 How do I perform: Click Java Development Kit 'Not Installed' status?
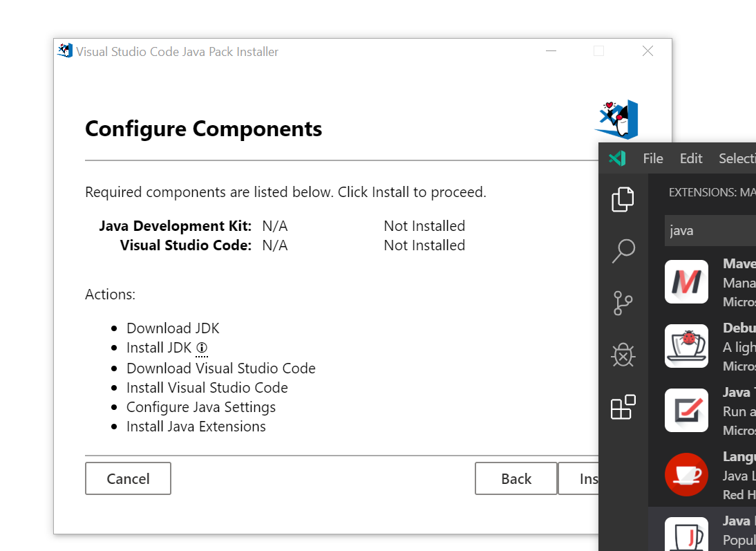424,226
